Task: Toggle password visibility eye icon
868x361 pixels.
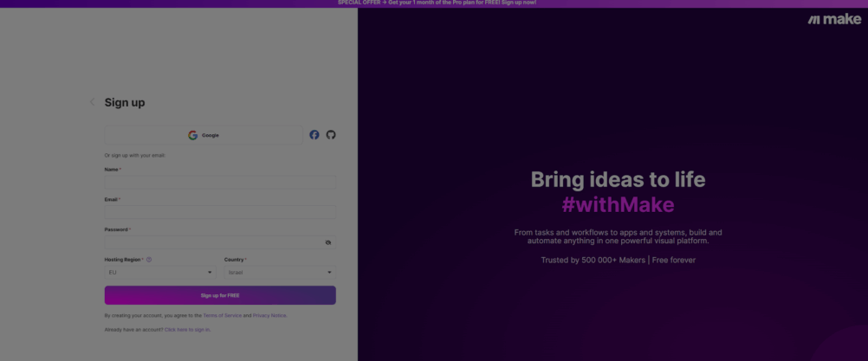Action: coord(328,242)
